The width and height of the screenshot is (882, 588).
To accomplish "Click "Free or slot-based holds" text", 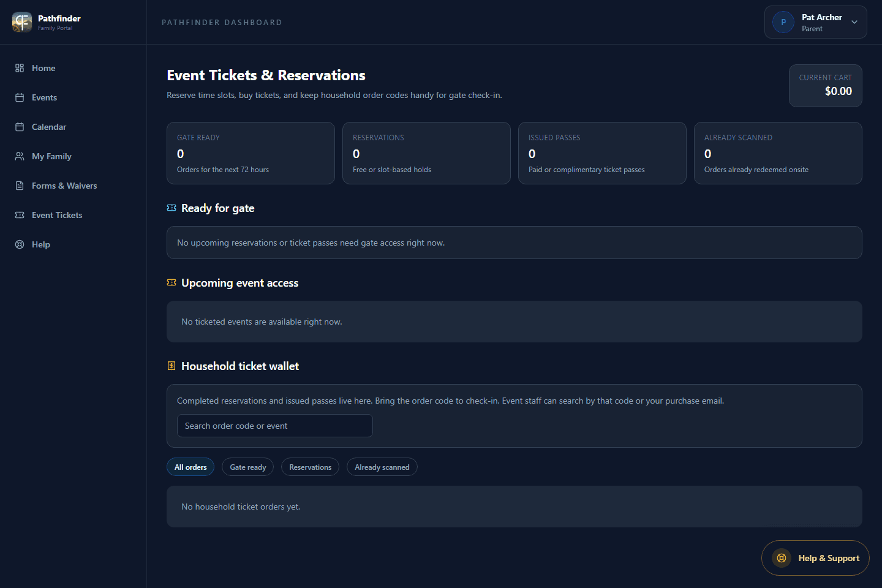I will pyautogui.click(x=392, y=170).
